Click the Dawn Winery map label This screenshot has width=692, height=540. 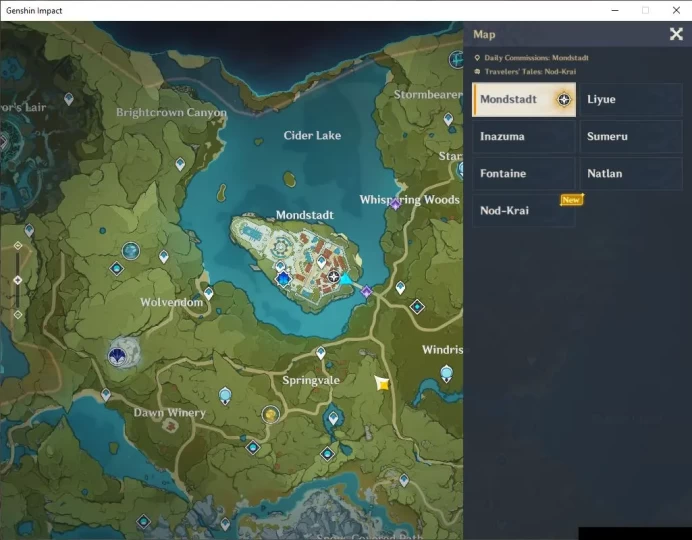(x=169, y=413)
